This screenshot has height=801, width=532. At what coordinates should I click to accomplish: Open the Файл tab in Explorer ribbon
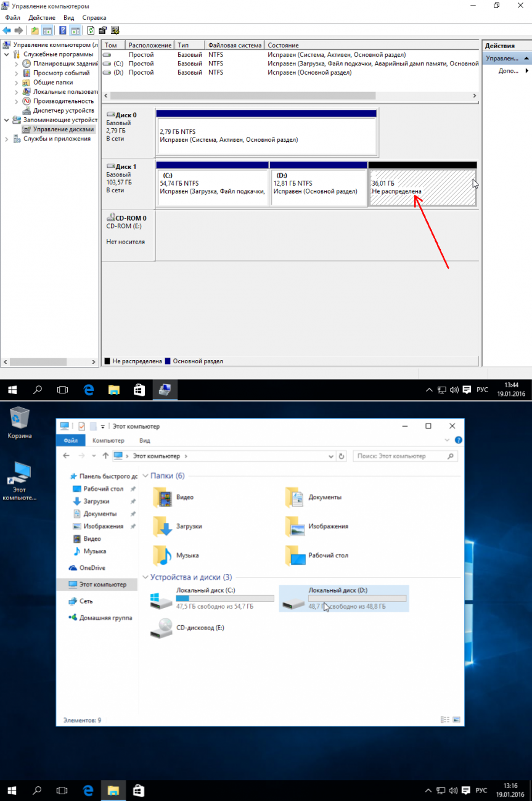click(x=70, y=440)
